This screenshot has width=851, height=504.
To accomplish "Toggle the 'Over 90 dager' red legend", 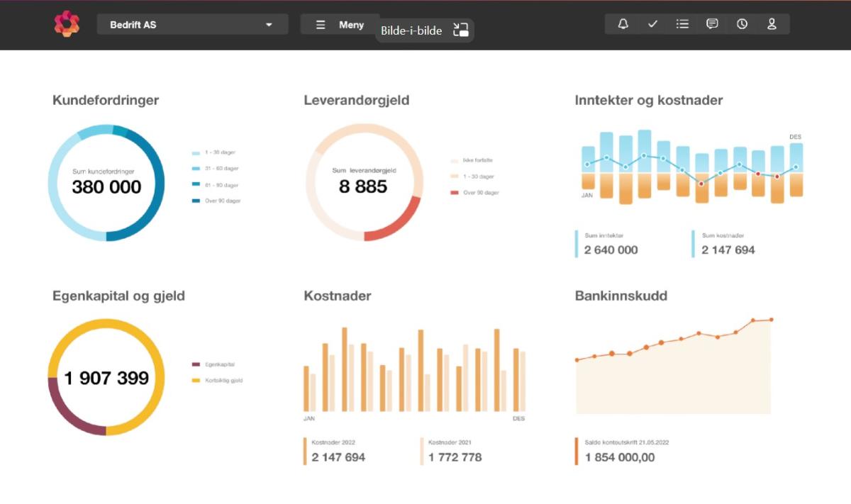I will [x=480, y=193].
